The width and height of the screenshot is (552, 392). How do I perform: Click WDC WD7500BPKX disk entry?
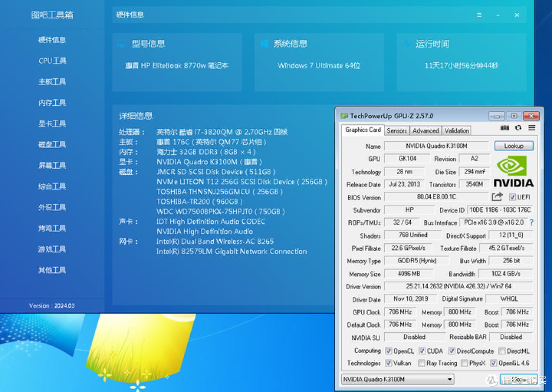point(220,212)
